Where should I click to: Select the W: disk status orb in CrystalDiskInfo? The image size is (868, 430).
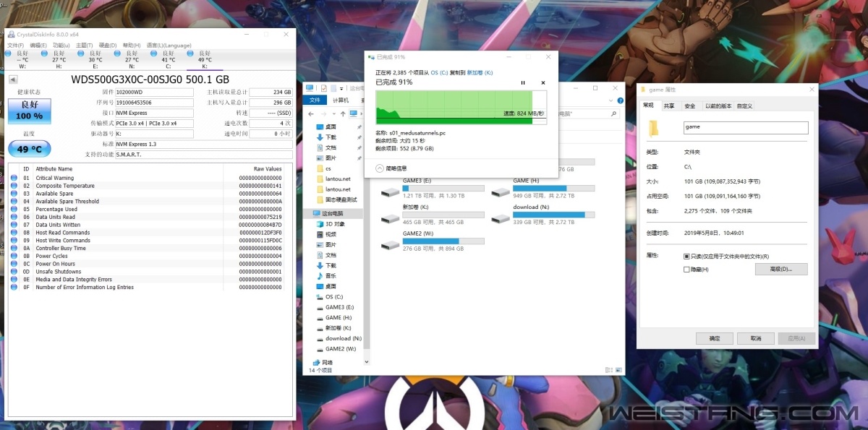(x=7, y=53)
